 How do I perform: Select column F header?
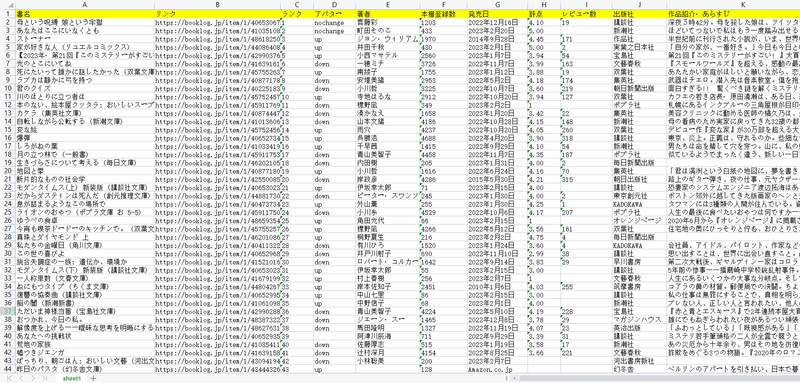(443, 4)
